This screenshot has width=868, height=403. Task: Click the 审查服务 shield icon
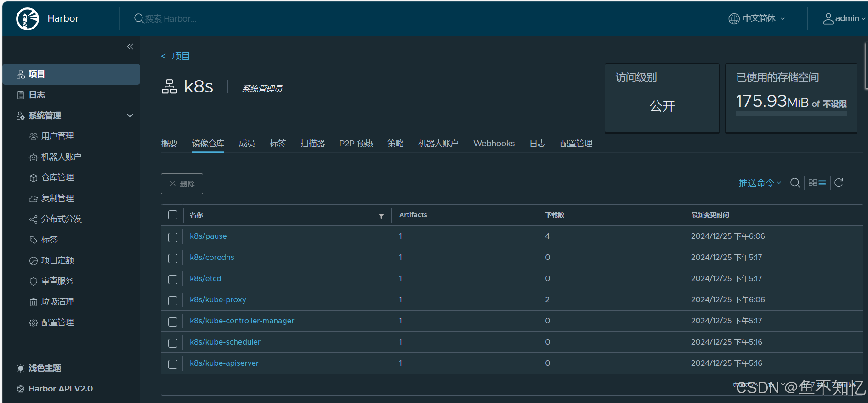33,282
